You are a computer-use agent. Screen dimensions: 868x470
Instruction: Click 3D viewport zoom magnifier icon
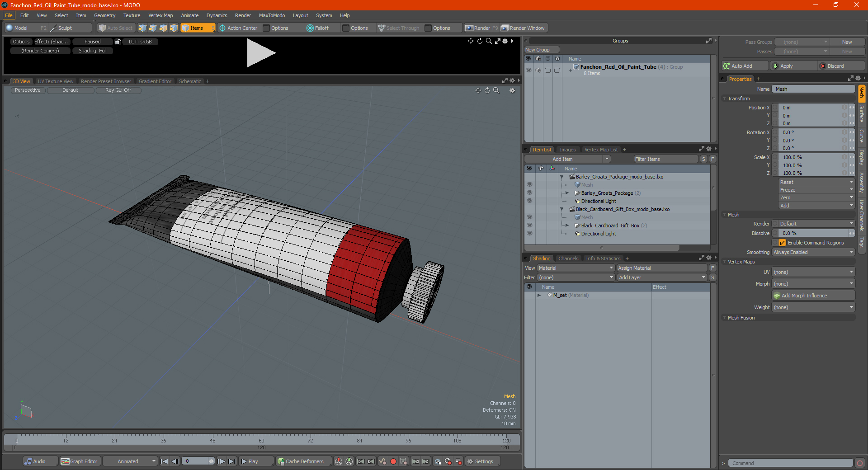point(496,90)
